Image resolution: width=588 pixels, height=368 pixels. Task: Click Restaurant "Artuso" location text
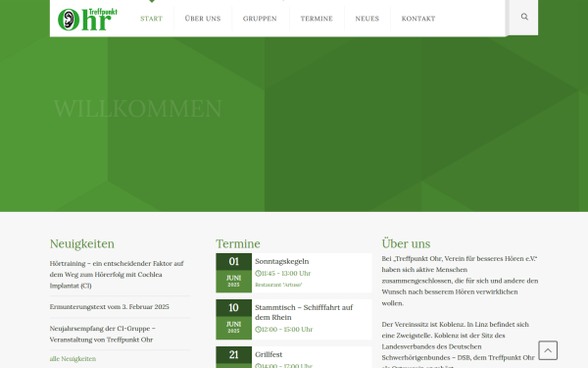[x=278, y=285]
